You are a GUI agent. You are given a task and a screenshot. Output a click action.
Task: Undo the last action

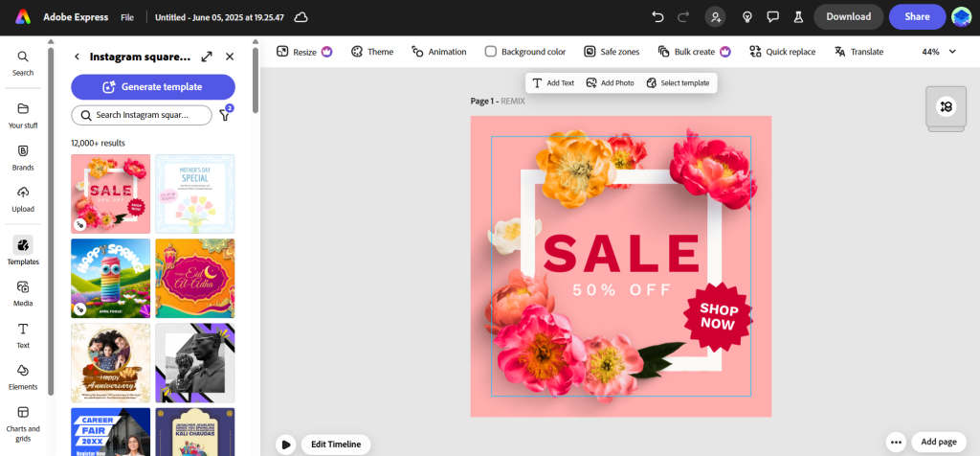[657, 17]
